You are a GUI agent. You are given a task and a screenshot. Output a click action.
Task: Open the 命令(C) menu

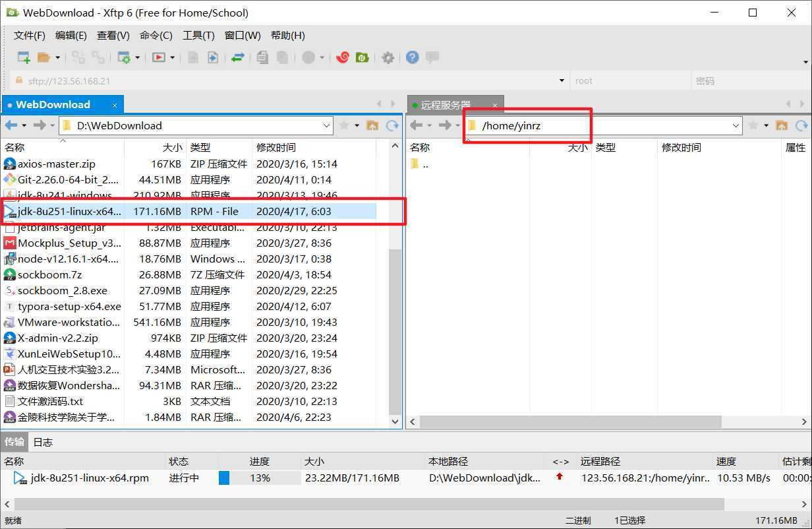pos(156,36)
